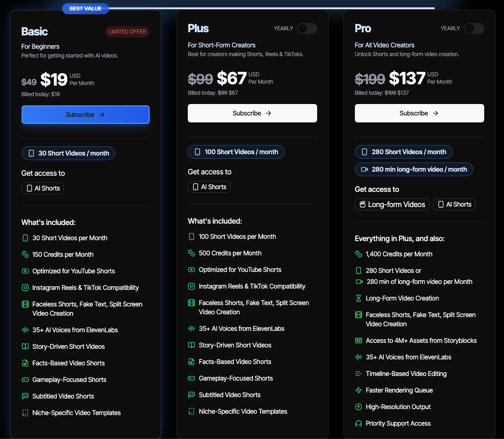Click the hourglass icon beside Long-Form Video Creation

pyautogui.click(x=359, y=298)
